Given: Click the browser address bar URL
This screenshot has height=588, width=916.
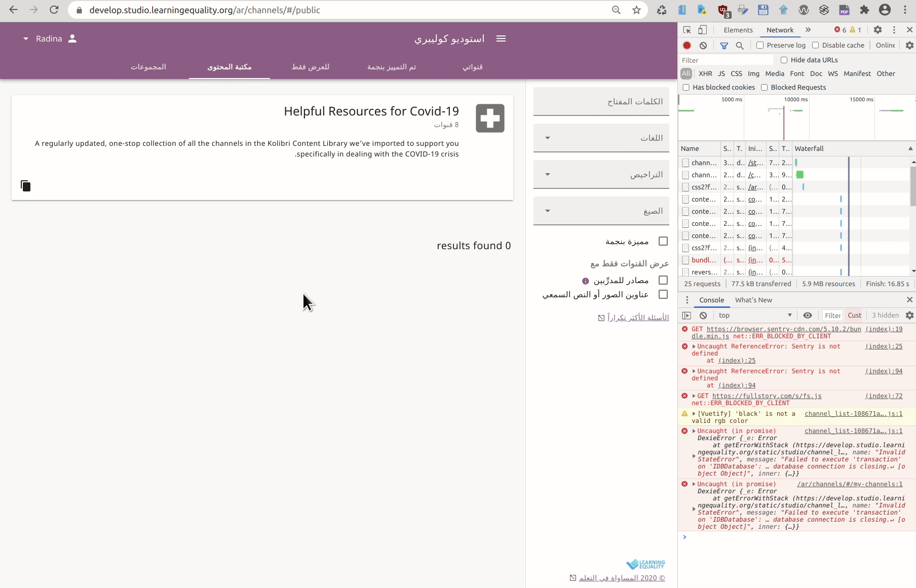Looking at the screenshot, I should [205, 10].
